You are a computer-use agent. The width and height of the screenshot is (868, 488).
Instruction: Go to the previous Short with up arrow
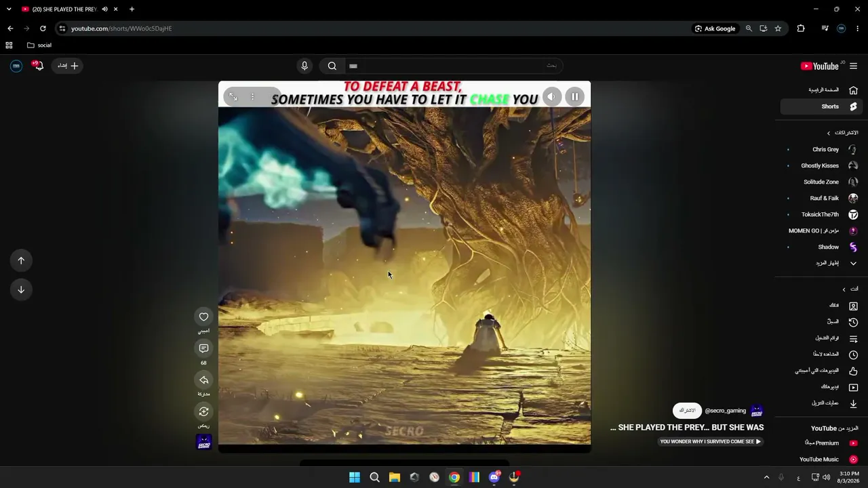(x=21, y=260)
